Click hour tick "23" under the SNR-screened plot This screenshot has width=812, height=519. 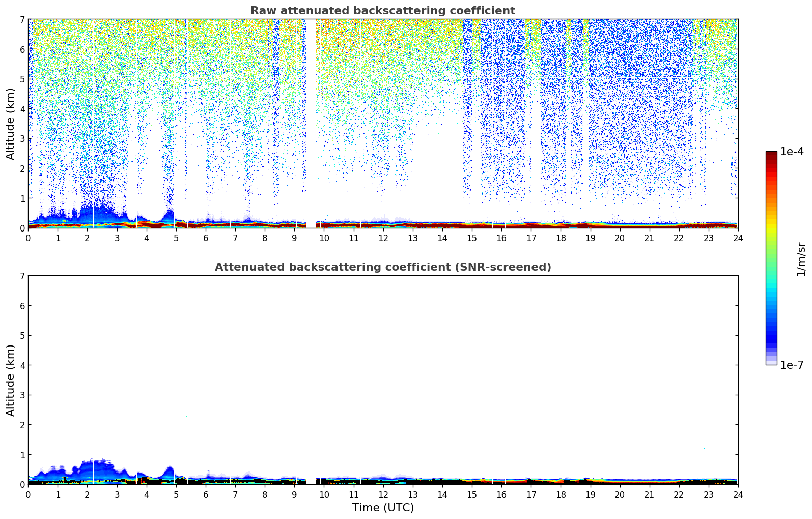coord(709,494)
